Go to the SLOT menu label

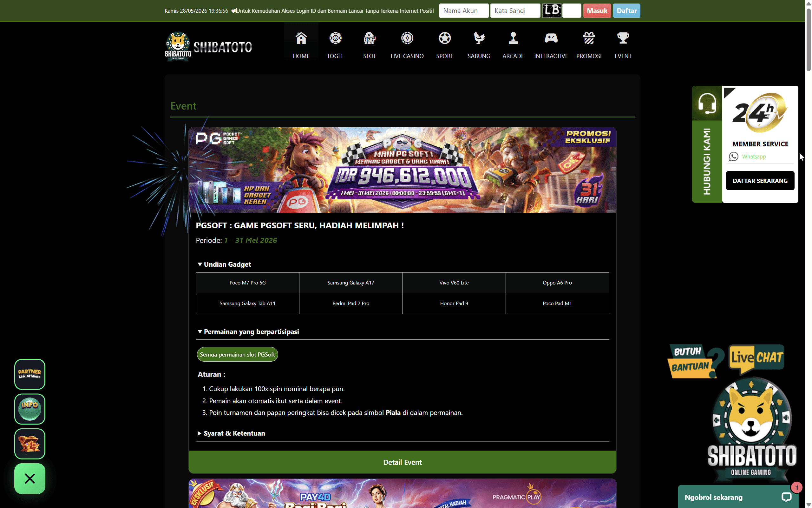pos(370,56)
